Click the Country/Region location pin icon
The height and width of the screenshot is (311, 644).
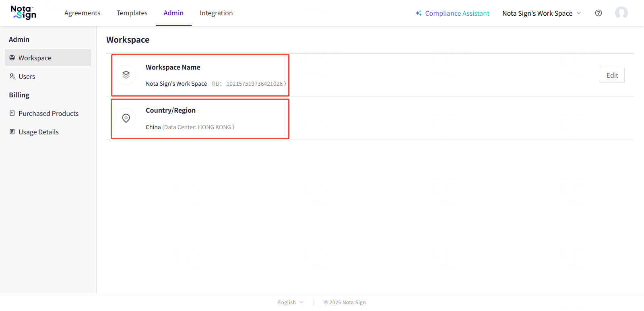click(126, 118)
